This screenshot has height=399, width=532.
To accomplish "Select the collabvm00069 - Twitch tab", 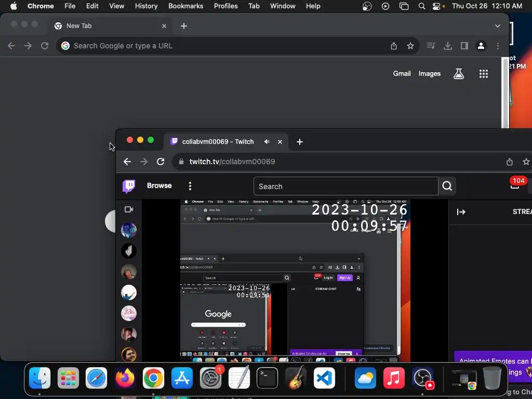I will click(227, 142).
